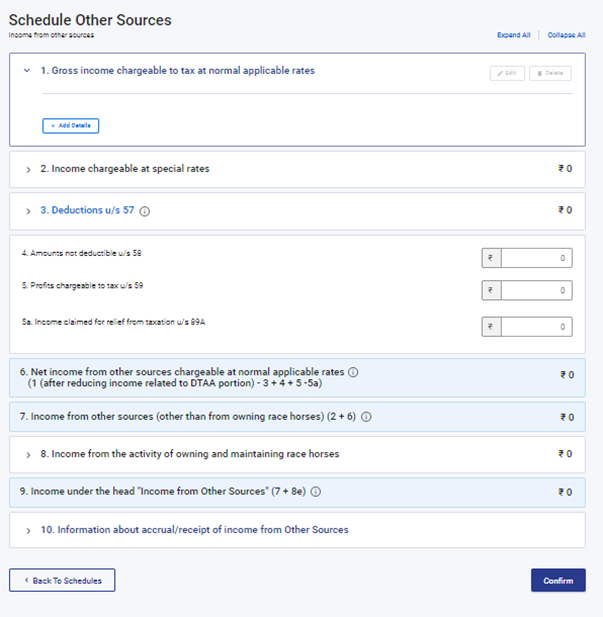This screenshot has width=603, height=617.
Task: Click the Expand All link
Action: (514, 35)
